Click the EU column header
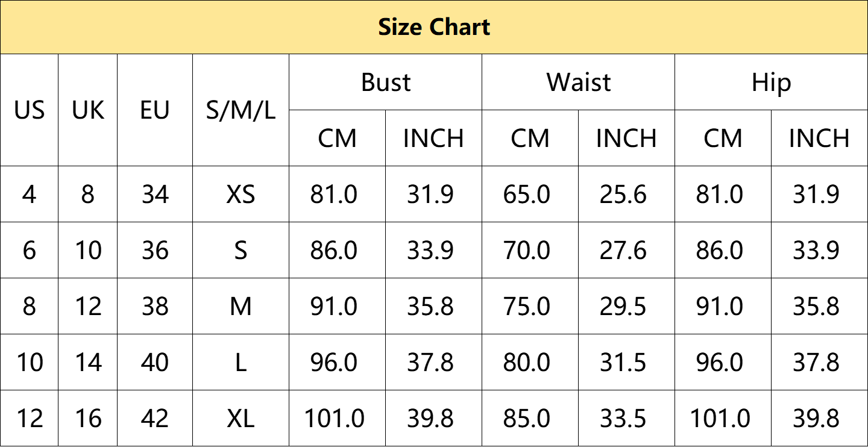Viewport: 868px width, 447px height. (x=155, y=110)
